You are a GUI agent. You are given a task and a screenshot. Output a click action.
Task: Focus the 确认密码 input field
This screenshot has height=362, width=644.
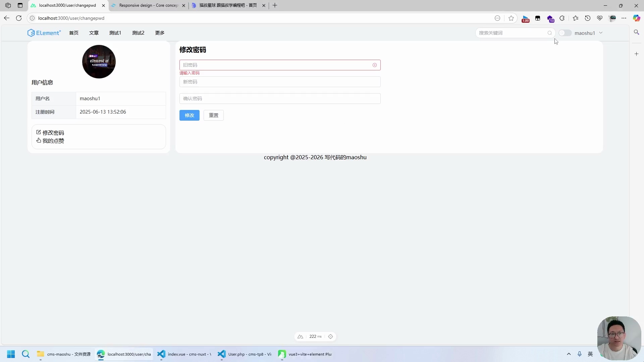coord(280,99)
